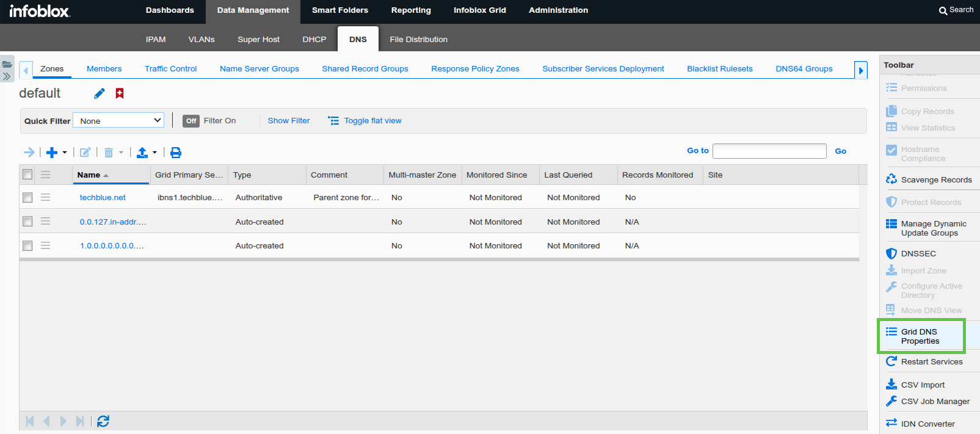Open the Infoblox Grid menu
The image size is (980, 434).
(x=480, y=10)
